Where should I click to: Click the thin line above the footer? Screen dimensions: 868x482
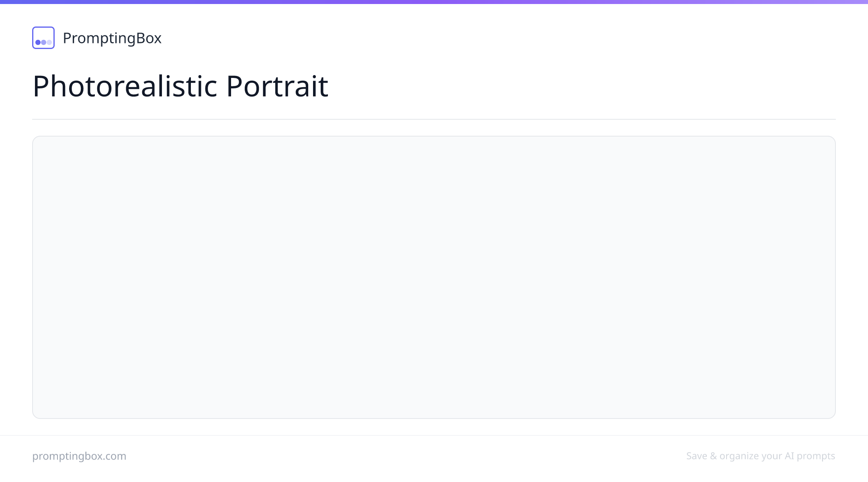coord(434,435)
